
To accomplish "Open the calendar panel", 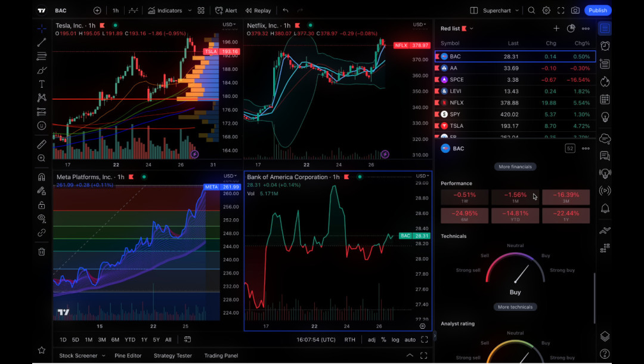I will (x=605, y=99).
